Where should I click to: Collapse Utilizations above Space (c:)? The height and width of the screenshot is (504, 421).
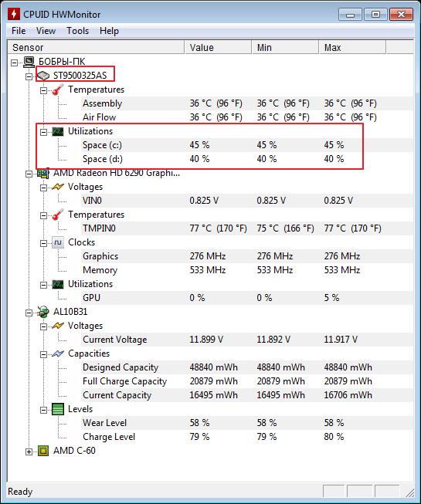[x=43, y=132]
